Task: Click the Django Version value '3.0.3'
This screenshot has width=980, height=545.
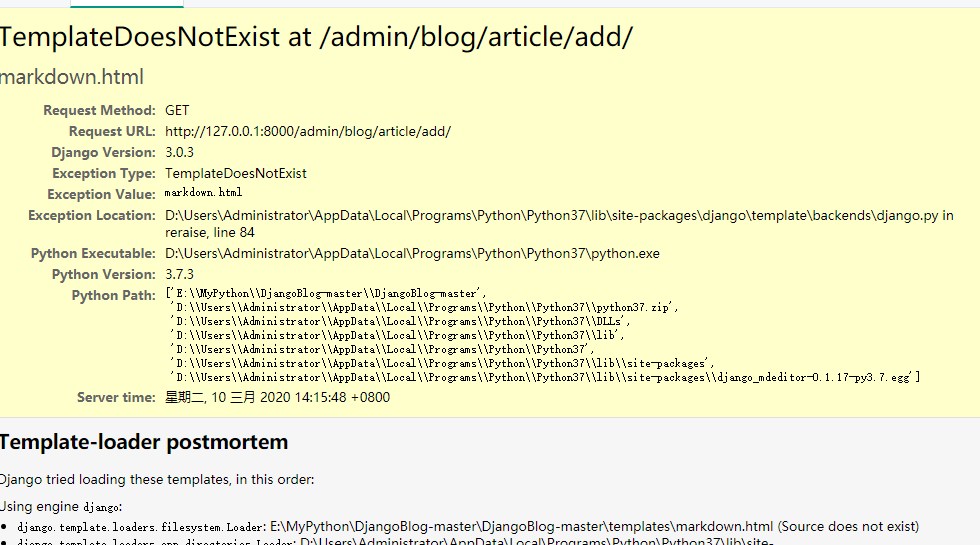Action: tap(179, 152)
